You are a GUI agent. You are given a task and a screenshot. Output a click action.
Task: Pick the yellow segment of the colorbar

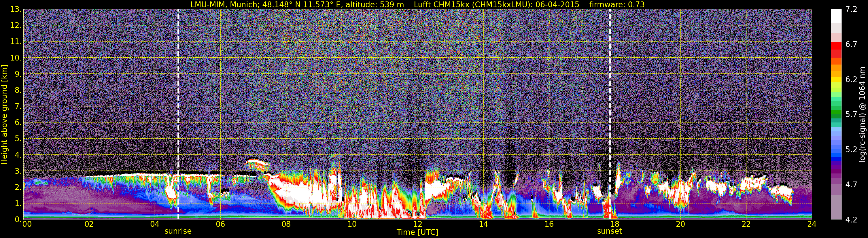tap(836, 80)
